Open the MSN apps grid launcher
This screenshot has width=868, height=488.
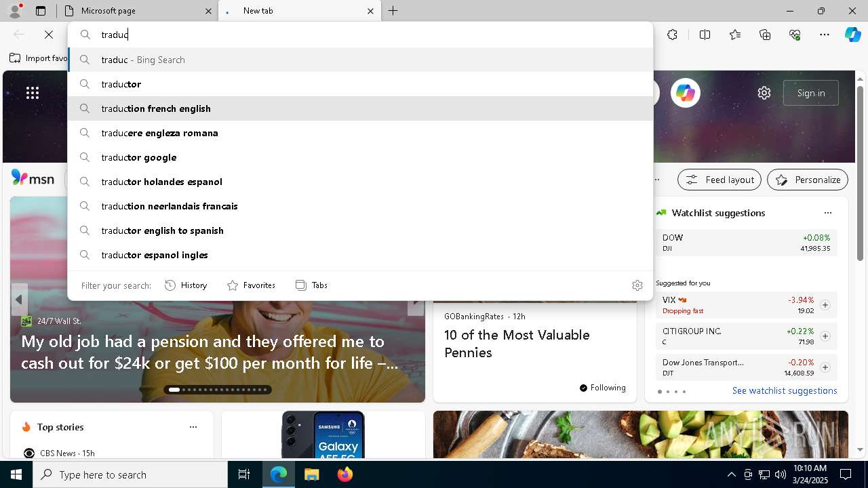click(33, 93)
